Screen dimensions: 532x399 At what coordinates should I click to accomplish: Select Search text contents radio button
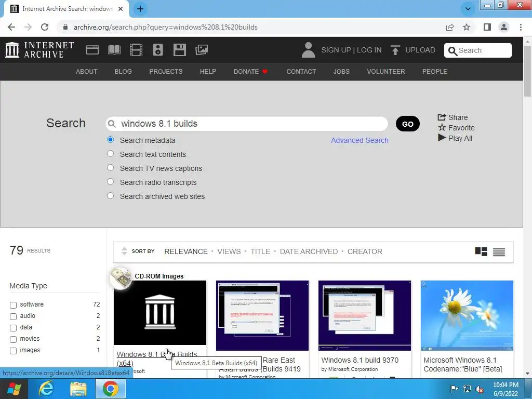pos(110,154)
